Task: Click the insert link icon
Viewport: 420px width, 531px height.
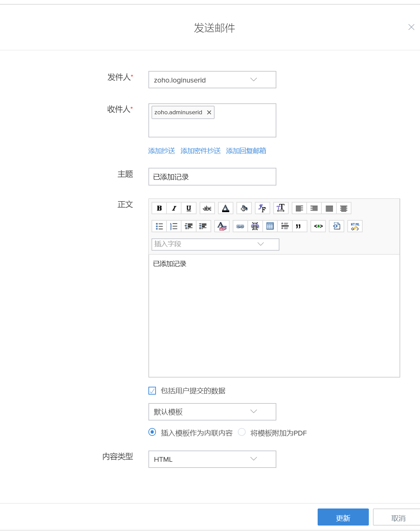Action: pyautogui.click(x=240, y=226)
